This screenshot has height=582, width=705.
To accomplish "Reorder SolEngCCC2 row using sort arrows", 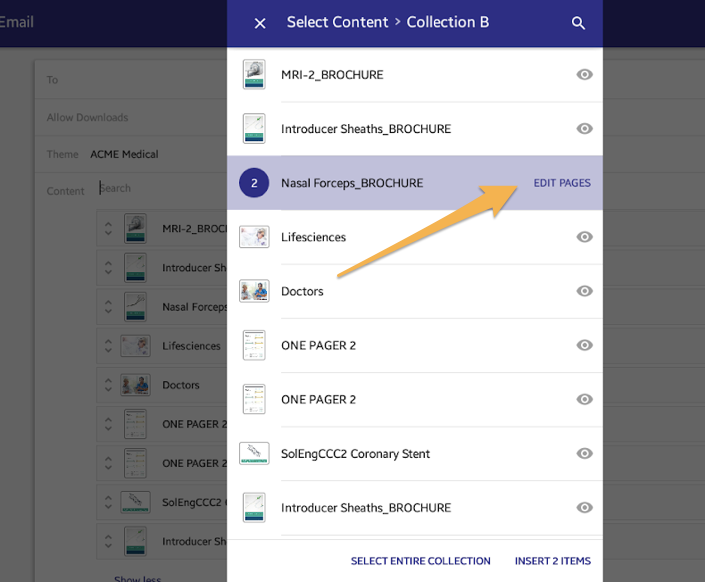I will click(108, 502).
